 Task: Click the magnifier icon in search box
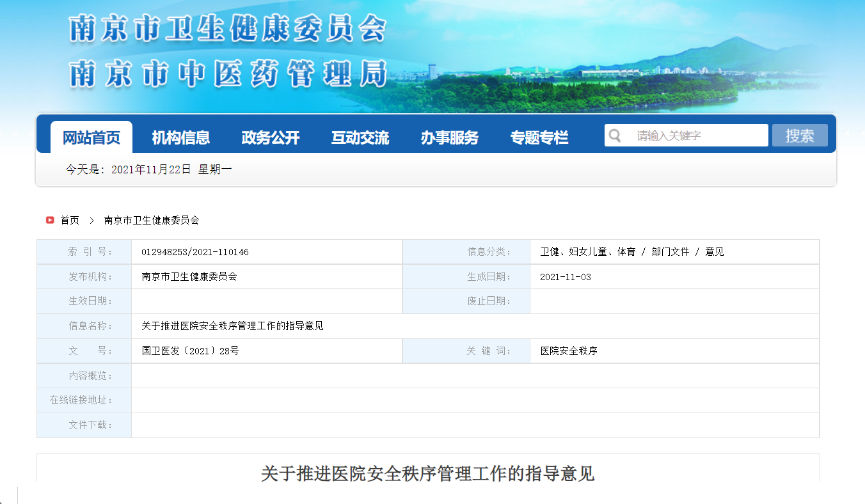point(615,136)
